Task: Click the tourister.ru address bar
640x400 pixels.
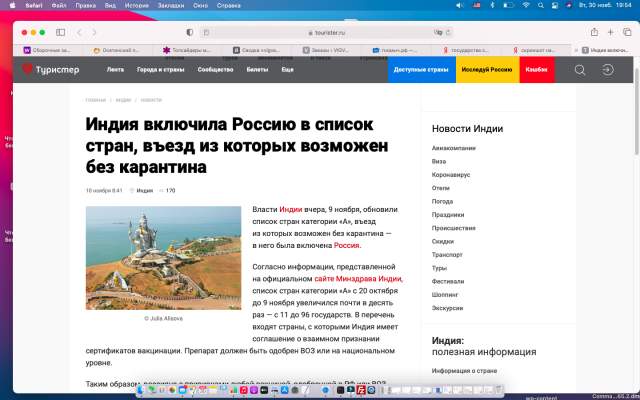Action: point(320,32)
